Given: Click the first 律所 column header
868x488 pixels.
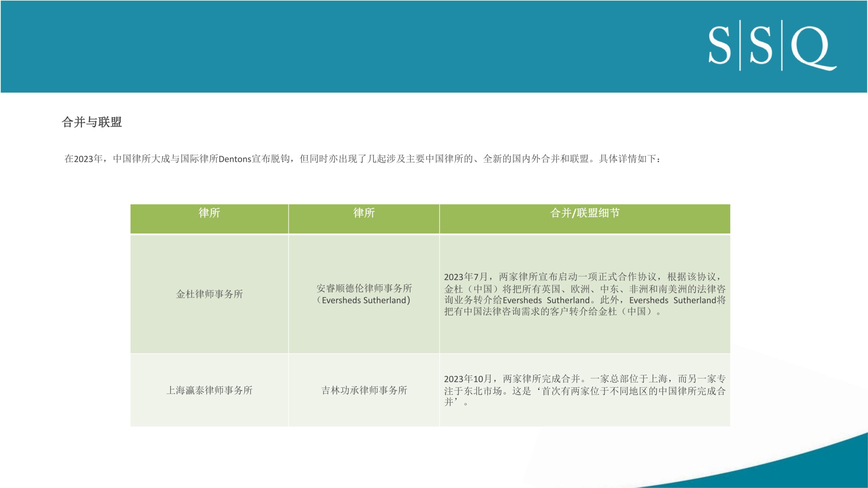Looking at the screenshot, I should pyautogui.click(x=209, y=219).
